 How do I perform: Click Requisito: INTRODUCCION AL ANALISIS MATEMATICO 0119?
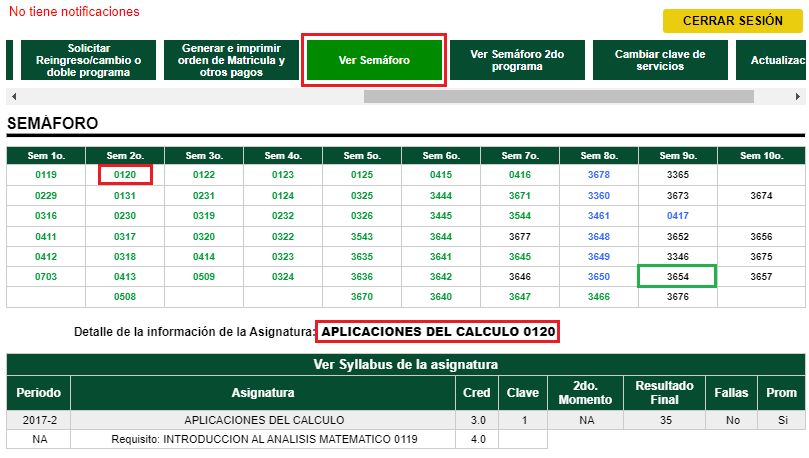point(264,439)
